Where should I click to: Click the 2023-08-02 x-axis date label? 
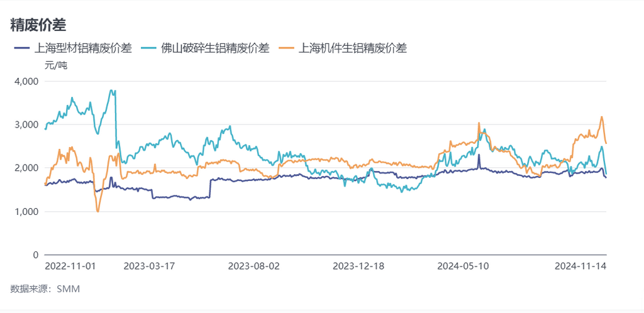(253, 266)
